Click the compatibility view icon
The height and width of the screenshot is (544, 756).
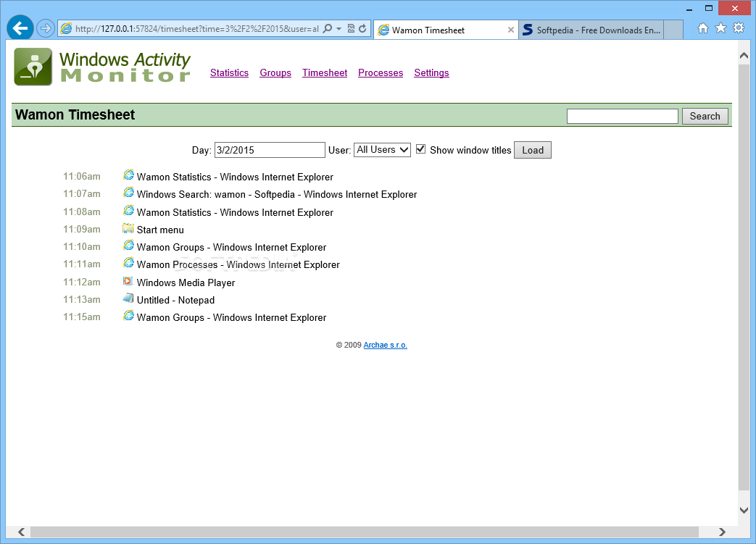coord(351,28)
